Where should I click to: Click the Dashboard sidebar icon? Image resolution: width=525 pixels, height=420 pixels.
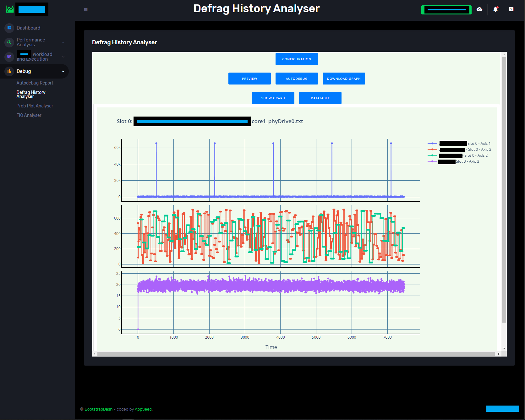click(9, 28)
